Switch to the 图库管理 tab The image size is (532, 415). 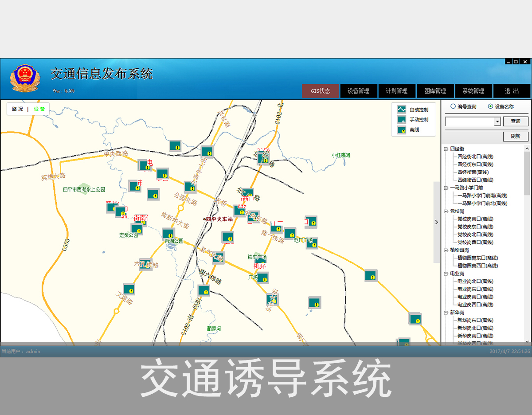pos(435,91)
